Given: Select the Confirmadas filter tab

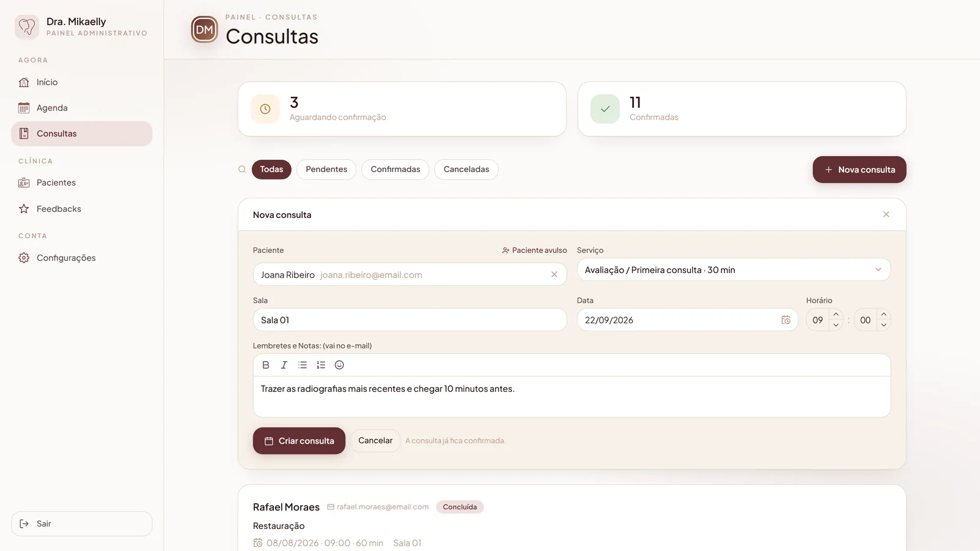Looking at the screenshot, I should (396, 170).
